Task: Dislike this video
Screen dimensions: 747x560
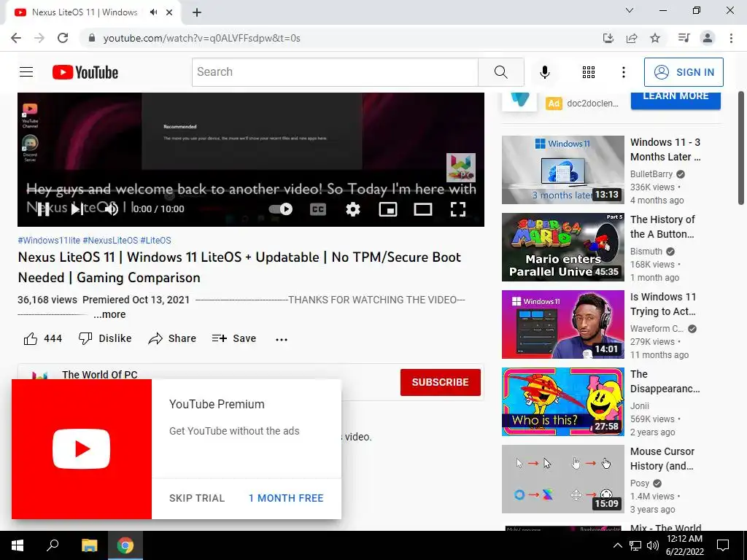Action: (105, 338)
